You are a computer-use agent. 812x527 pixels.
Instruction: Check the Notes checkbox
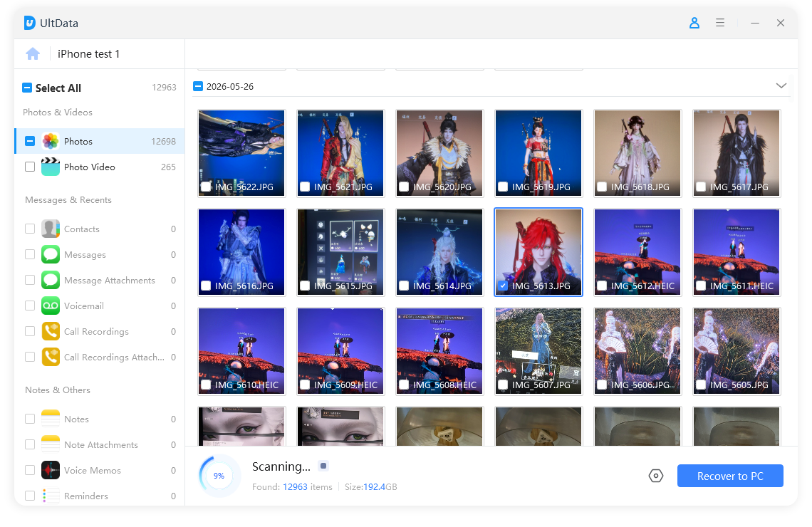click(x=30, y=419)
